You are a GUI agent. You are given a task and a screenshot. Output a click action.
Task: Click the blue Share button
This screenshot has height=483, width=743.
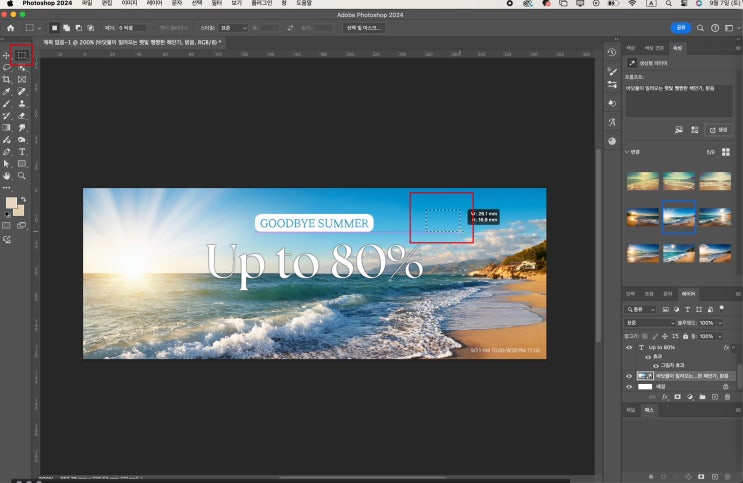click(x=680, y=28)
